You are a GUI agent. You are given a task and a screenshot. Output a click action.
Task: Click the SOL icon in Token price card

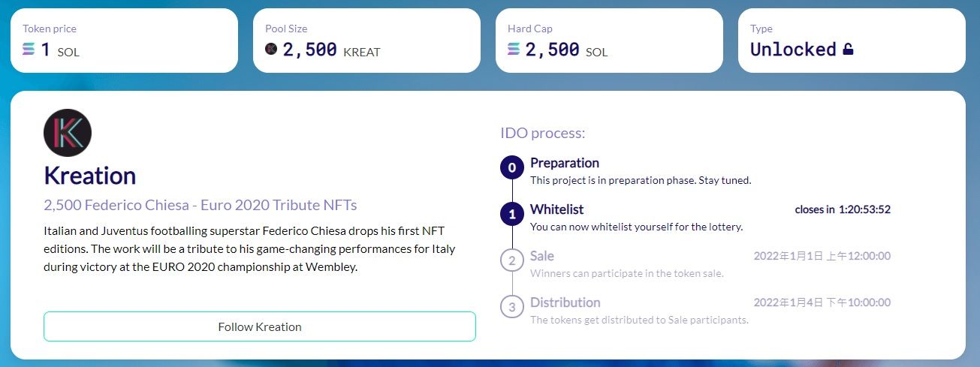coord(29,50)
